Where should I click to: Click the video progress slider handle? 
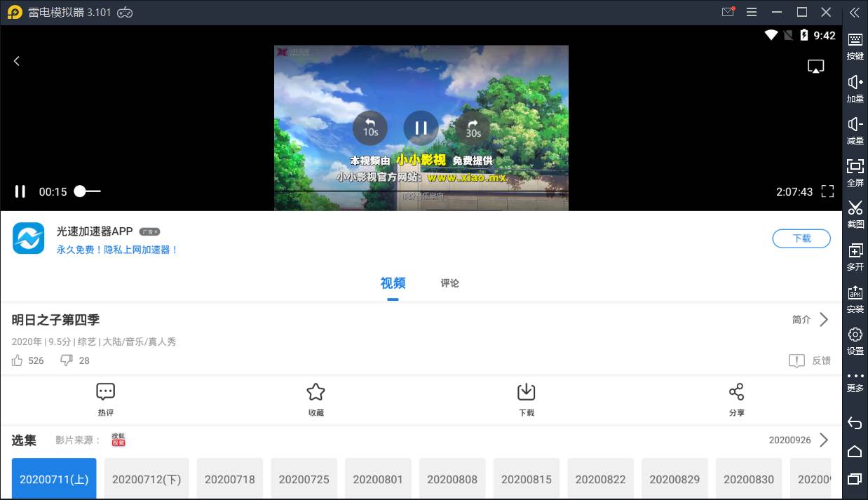81,191
